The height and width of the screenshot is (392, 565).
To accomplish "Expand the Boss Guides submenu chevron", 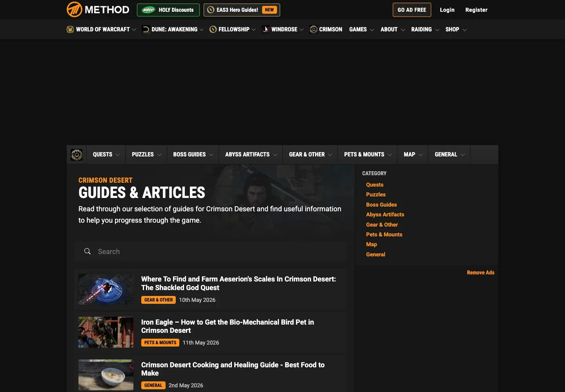I will coord(211,155).
